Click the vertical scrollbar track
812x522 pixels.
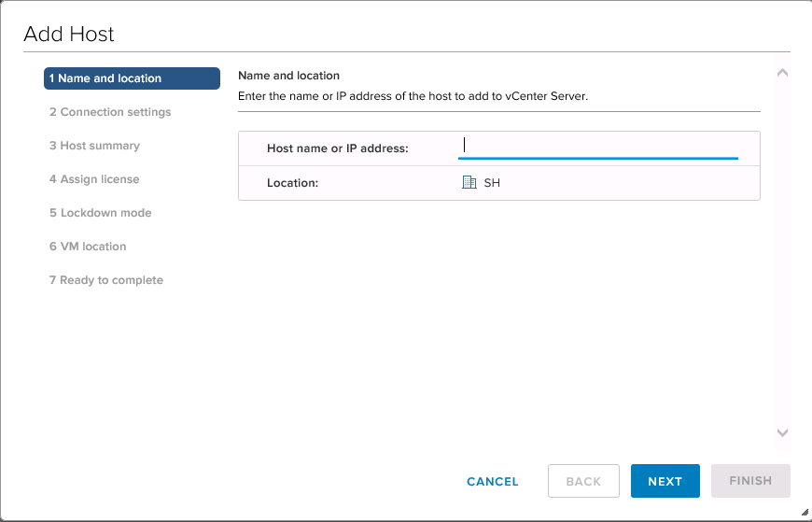782,253
